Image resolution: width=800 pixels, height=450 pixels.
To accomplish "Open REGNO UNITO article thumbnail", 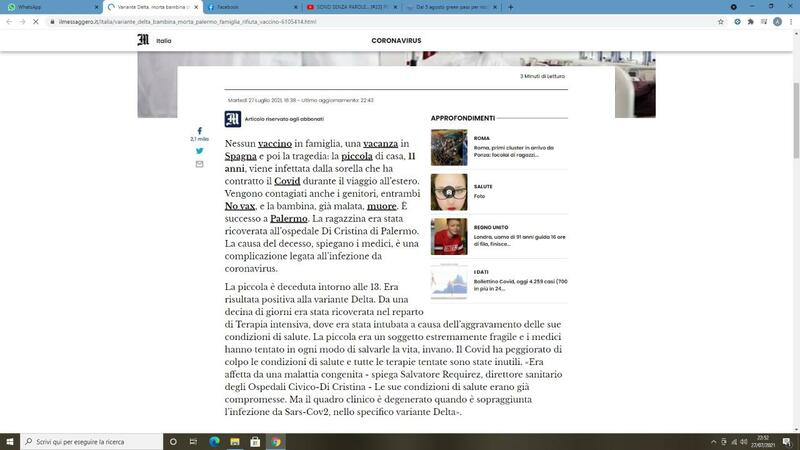I will (x=449, y=237).
